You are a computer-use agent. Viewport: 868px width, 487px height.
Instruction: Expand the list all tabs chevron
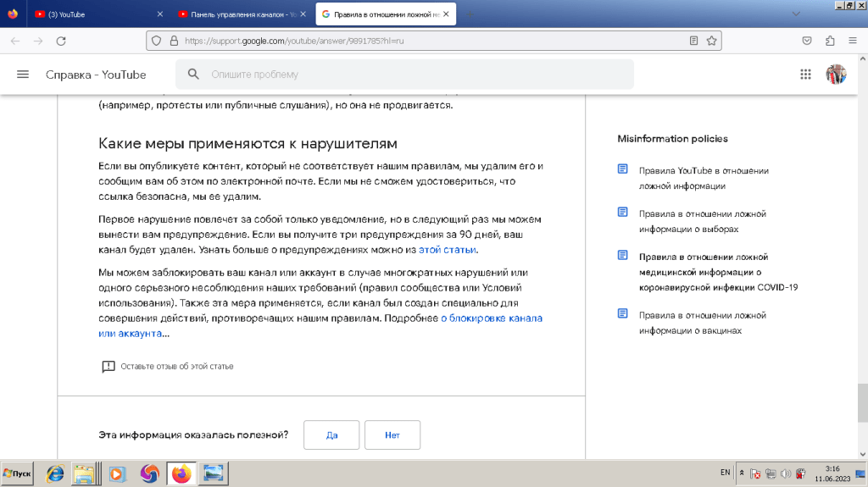coord(795,14)
